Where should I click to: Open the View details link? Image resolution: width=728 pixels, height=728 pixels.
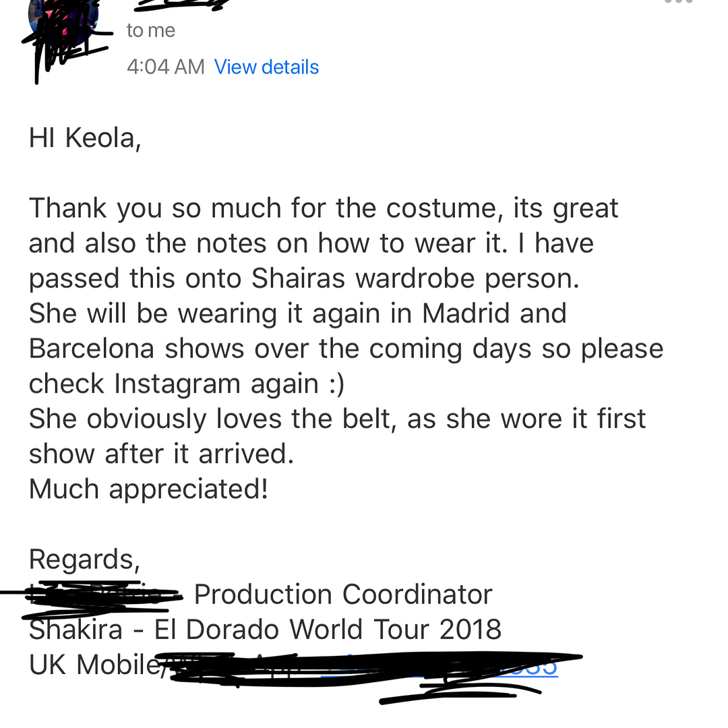[266, 67]
